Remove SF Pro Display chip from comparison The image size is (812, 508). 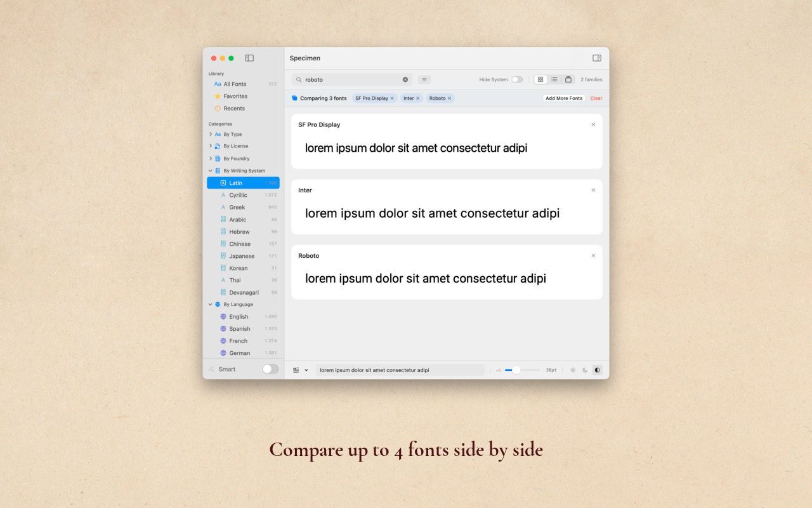pyautogui.click(x=392, y=98)
